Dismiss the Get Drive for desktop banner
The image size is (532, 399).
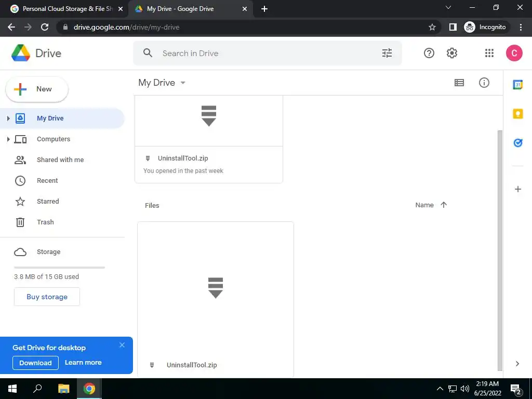tap(122, 345)
